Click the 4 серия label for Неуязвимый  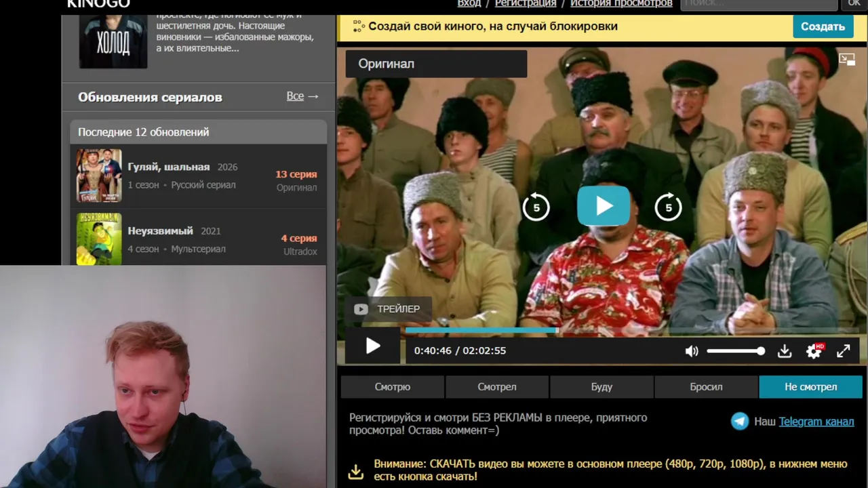coord(299,239)
